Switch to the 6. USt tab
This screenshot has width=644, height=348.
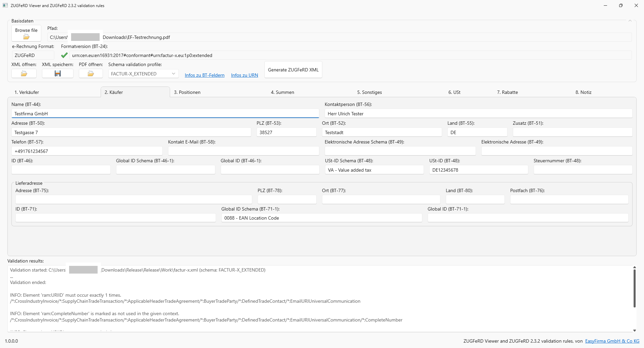click(454, 92)
